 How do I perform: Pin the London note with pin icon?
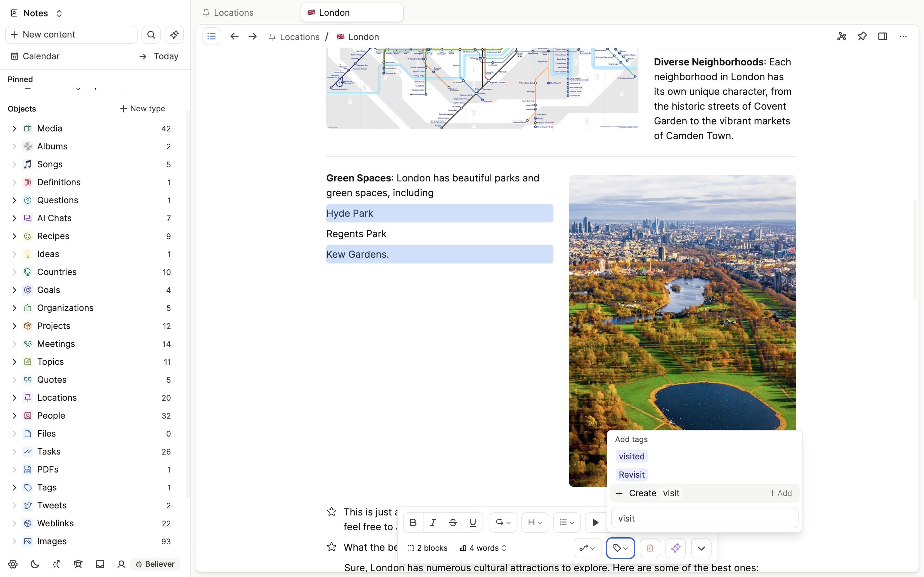point(862,37)
